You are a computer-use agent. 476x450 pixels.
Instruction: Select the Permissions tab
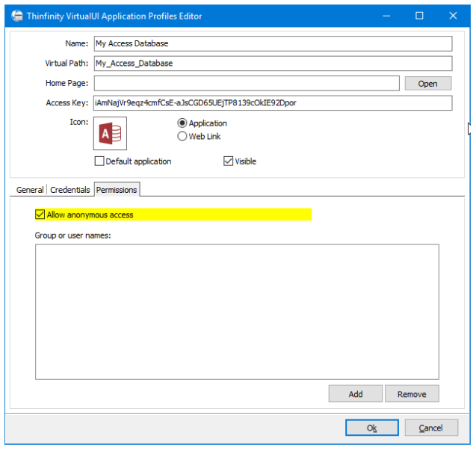pos(117,189)
